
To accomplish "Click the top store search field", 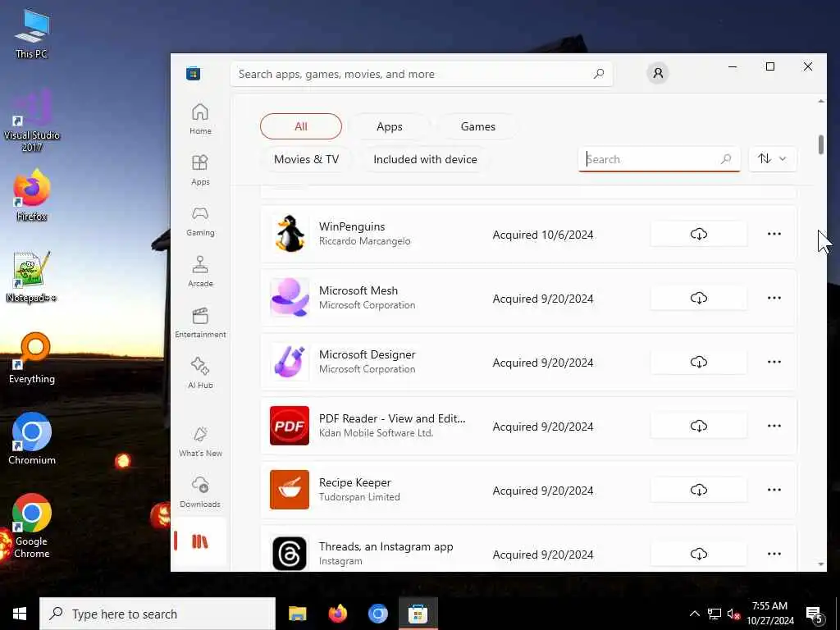I will pyautogui.click(x=422, y=74).
